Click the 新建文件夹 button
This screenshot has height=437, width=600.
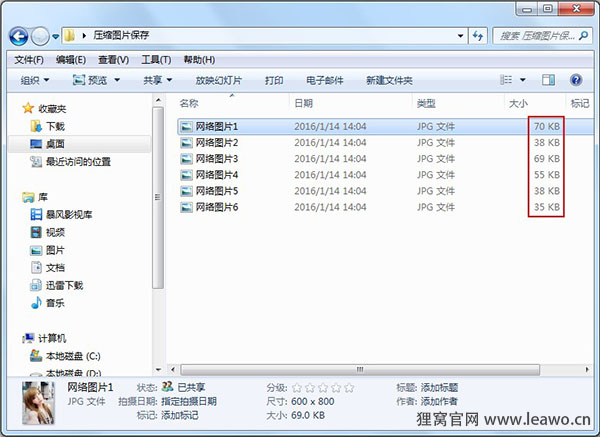pyautogui.click(x=389, y=80)
